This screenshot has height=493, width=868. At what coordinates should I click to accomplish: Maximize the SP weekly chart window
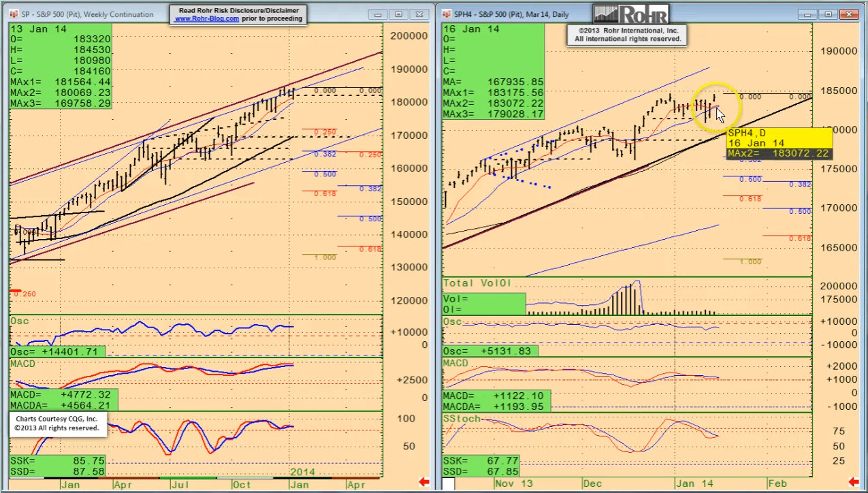pyautogui.click(x=399, y=14)
